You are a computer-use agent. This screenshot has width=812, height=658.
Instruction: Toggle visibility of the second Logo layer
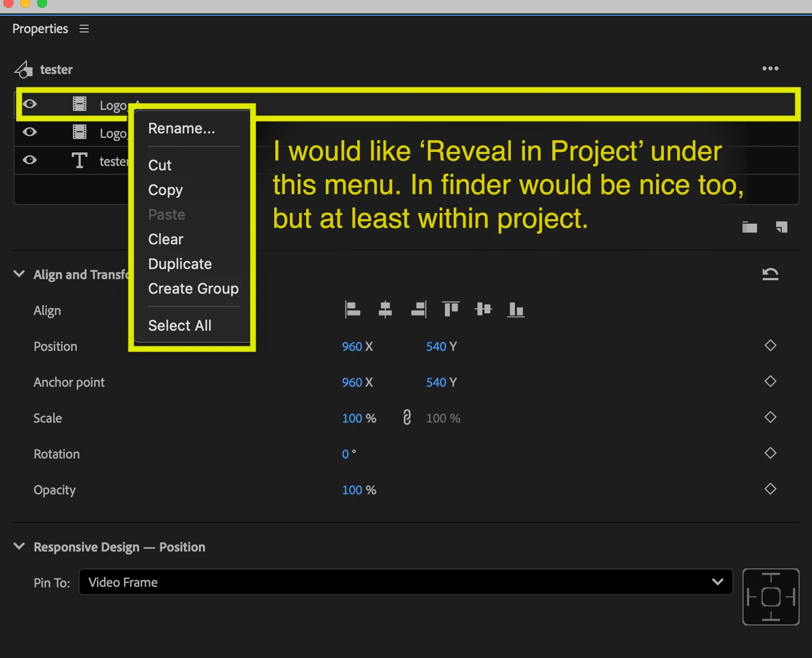[x=30, y=132]
